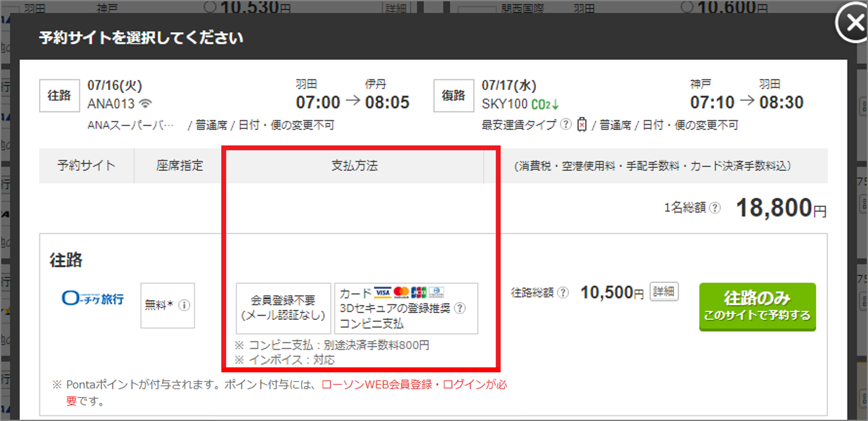
Task: Open 3Dセキュア help icon
Action: (460, 308)
